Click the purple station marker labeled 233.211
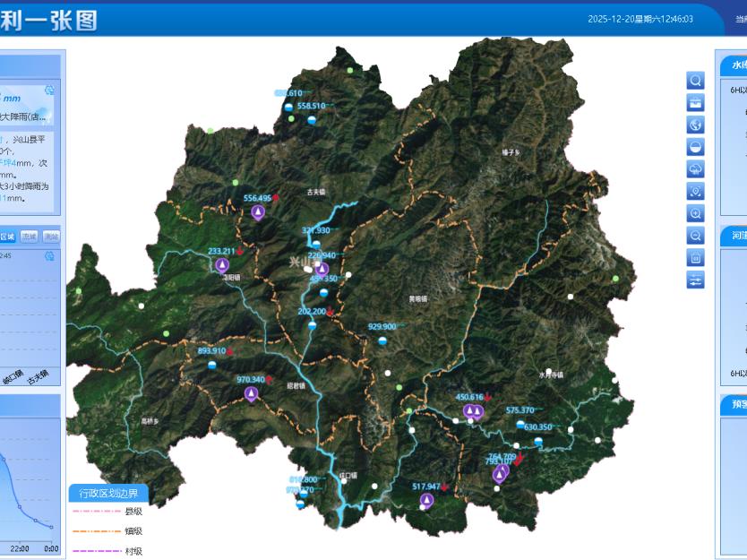 point(222,265)
